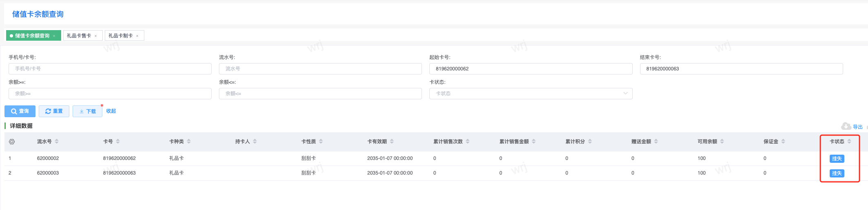Open the 卡状态 filter dropdown
This screenshot has height=210, width=868.
pyautogui.click(x=530, y=94)
